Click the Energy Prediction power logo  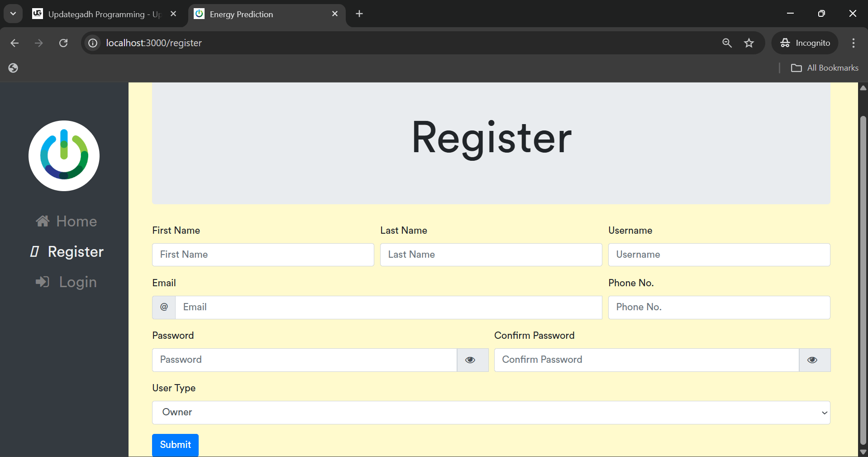(64, 155)
